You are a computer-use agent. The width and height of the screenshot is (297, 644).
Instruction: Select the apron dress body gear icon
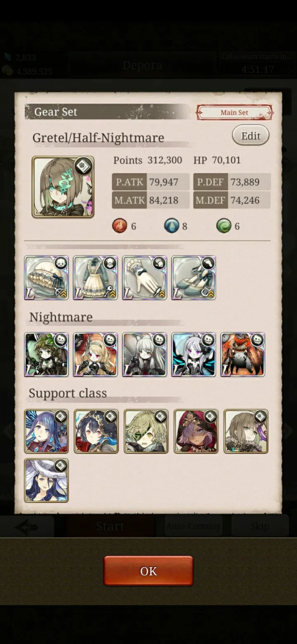pyautogui.click(x=95, y=277)
